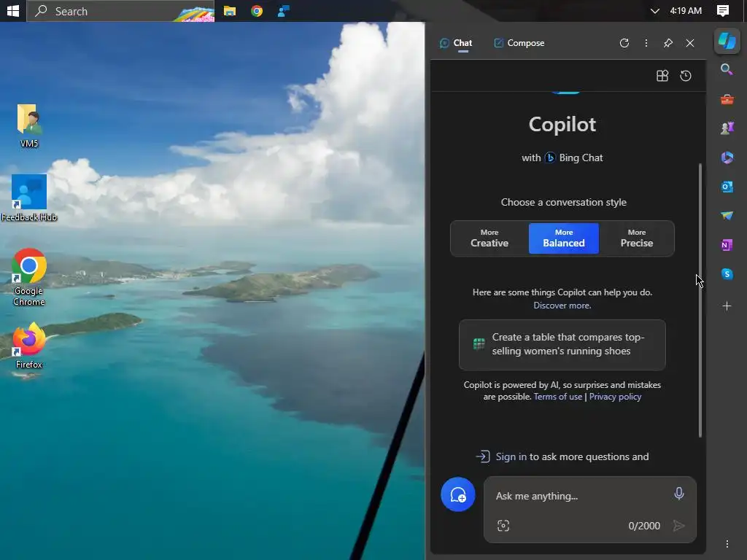Open the Tools toolbox sidebar icon
The height and width of the screenshot is (560, 747).
tap(727, 99)
